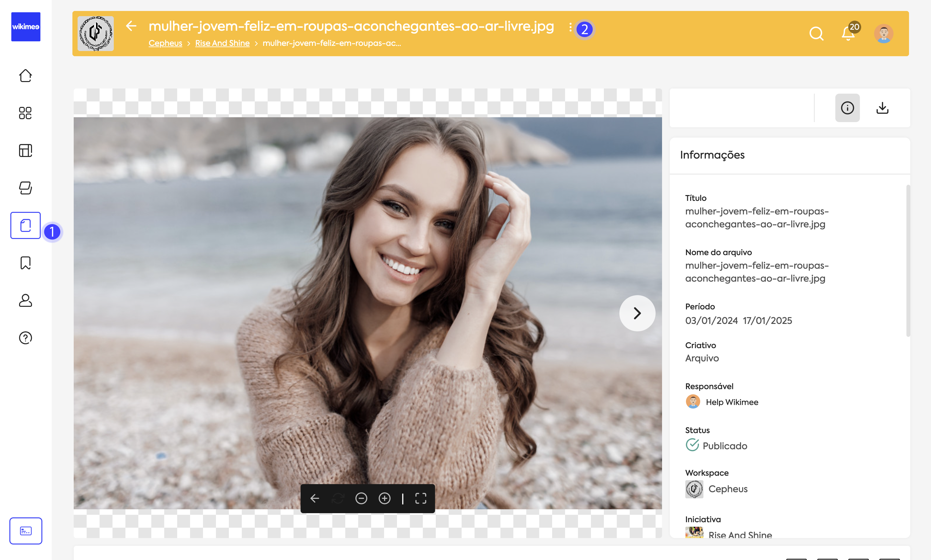Open the Rise And Shine breadcrumb link
931x560 pixels.
coord(222,43)
